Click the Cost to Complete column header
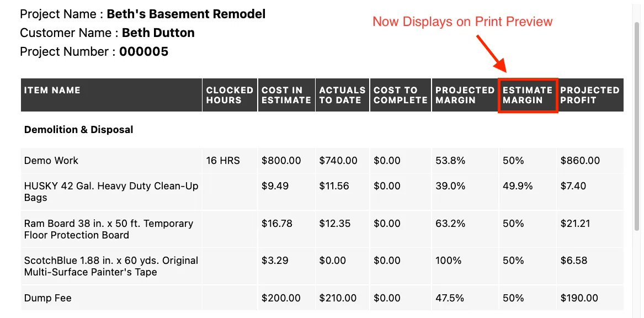Screen dimensions: 644x318 [400, 95]
